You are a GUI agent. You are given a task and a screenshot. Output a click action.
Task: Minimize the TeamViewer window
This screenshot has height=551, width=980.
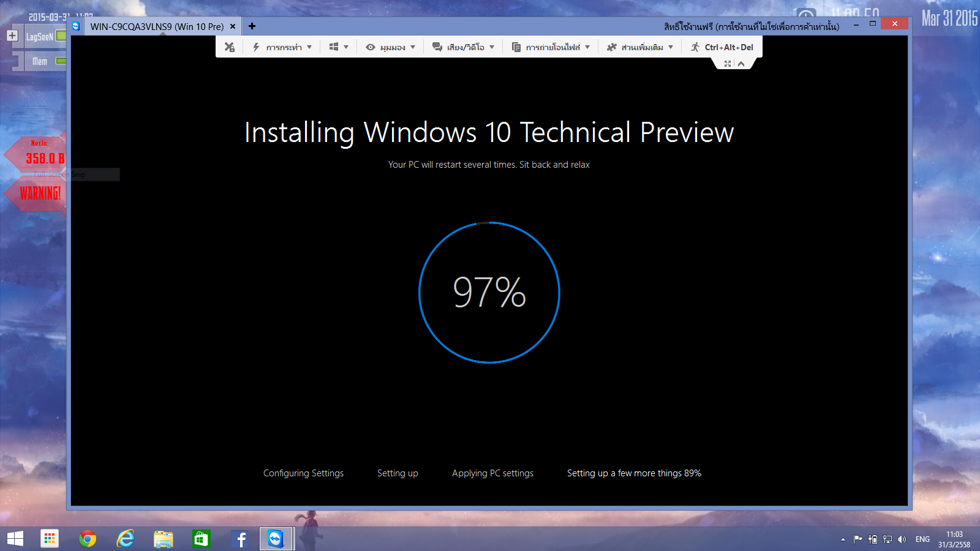(856, 24)
